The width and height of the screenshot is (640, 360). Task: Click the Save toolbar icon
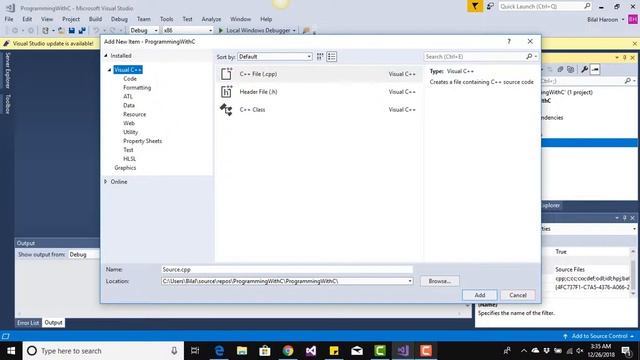tap(72, 30)
